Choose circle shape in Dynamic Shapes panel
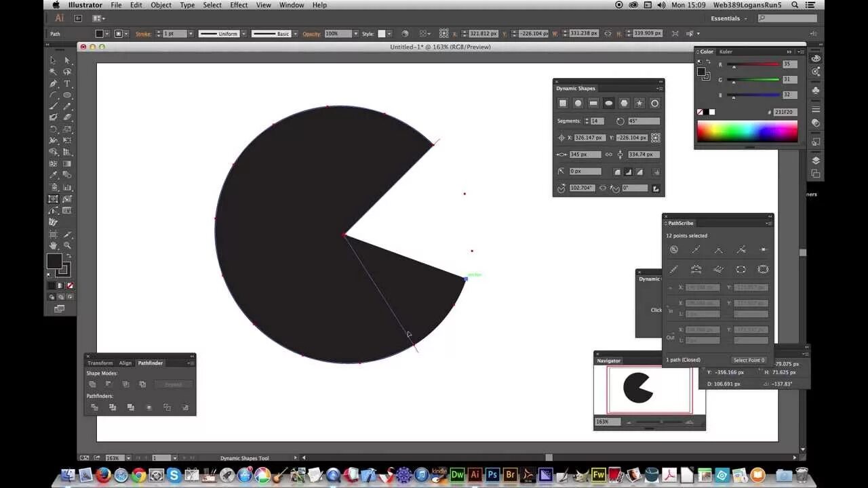Image resolution: width=868 pixels, height=488 pixels. (x=578, y=103)
